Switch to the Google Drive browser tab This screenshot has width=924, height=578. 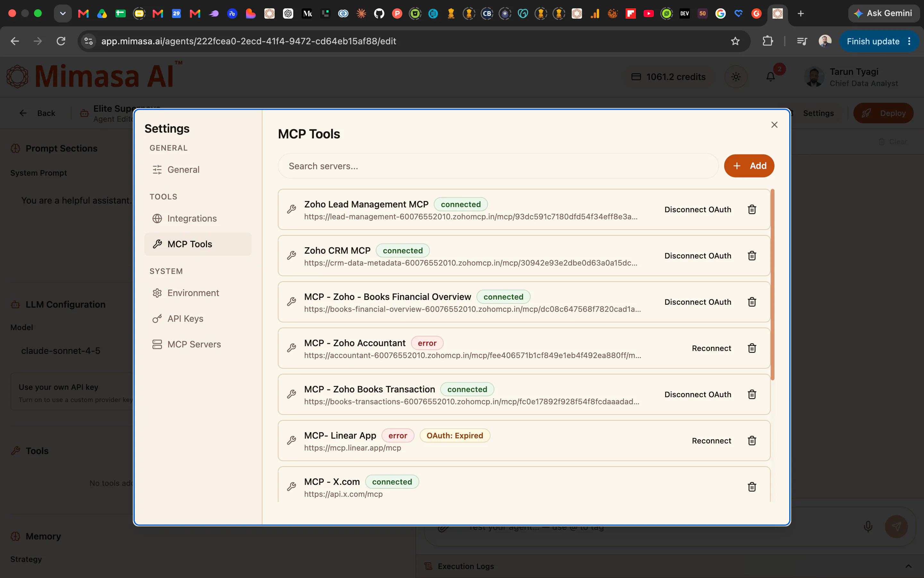pyautogui.click(x=102, y=14)
